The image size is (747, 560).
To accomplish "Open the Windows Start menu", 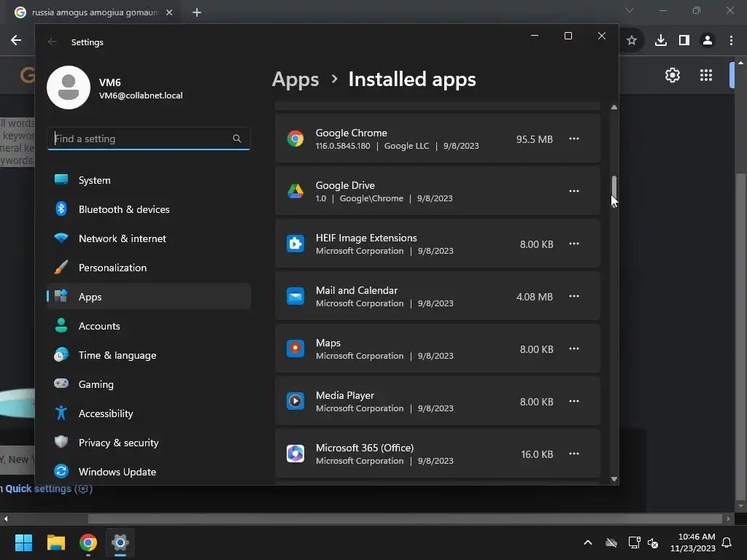I will [x=23, y=542].
